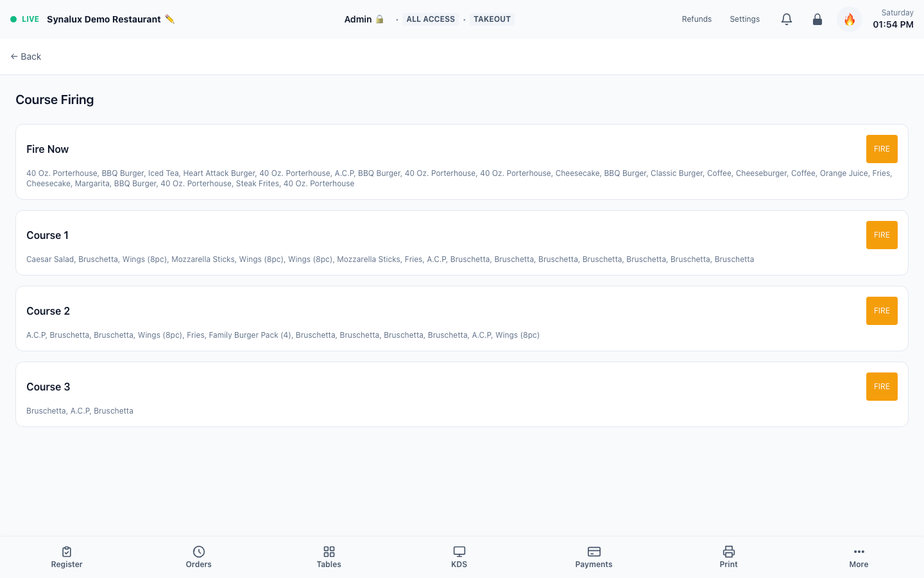
Task: Open the KDS monitor icon
Action: [459, 552]
